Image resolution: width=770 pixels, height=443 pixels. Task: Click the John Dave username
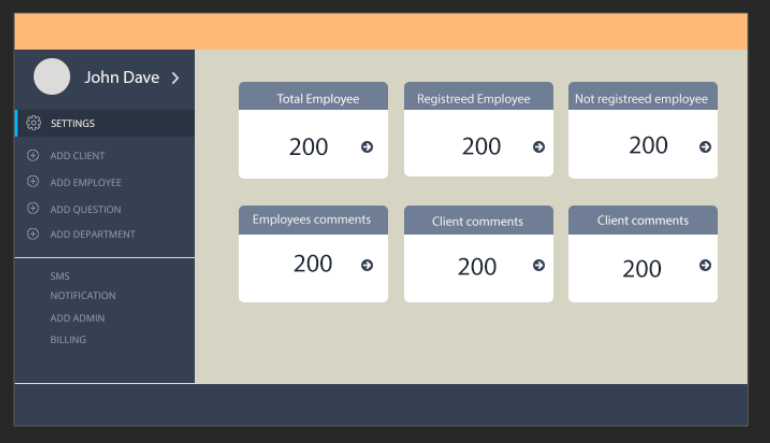click(x=121, y=78)
